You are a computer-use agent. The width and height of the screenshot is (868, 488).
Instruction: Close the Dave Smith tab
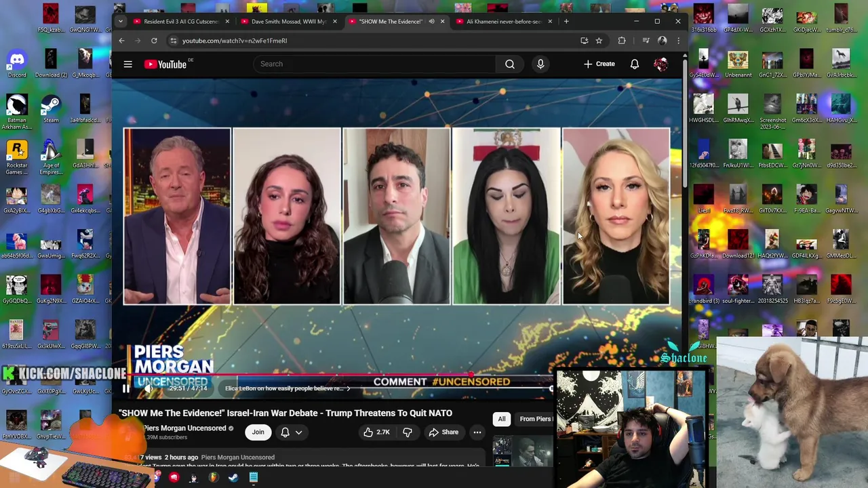click(x=334, y=22)
